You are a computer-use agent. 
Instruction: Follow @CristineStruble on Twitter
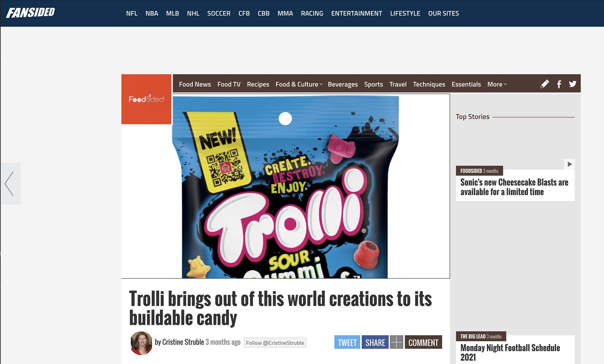(x=275, y=343)
